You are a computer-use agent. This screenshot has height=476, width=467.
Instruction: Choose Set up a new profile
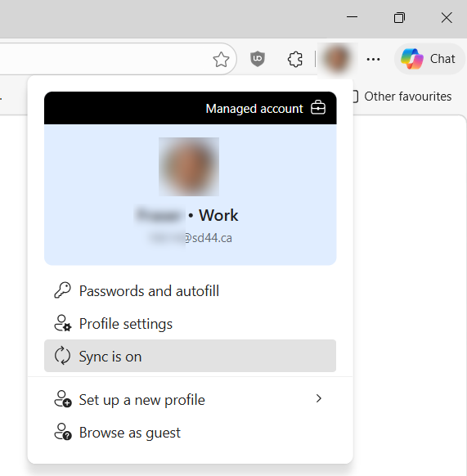coord(190,399)
